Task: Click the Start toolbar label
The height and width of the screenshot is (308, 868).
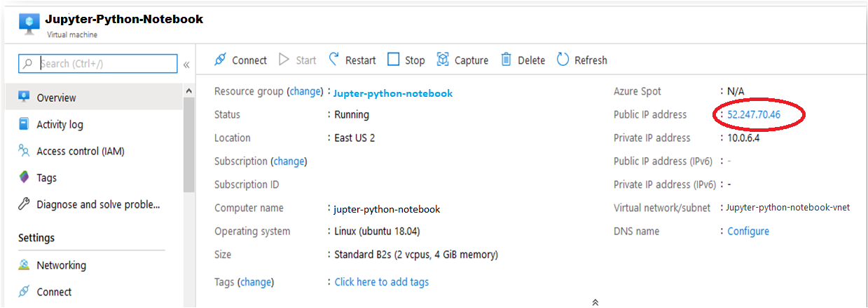Action: pos(305,60)
